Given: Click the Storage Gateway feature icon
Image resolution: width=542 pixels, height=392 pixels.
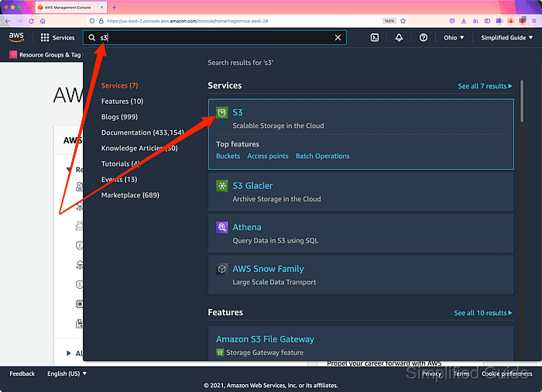Looking at the screenshot, I should pos(220,352).
